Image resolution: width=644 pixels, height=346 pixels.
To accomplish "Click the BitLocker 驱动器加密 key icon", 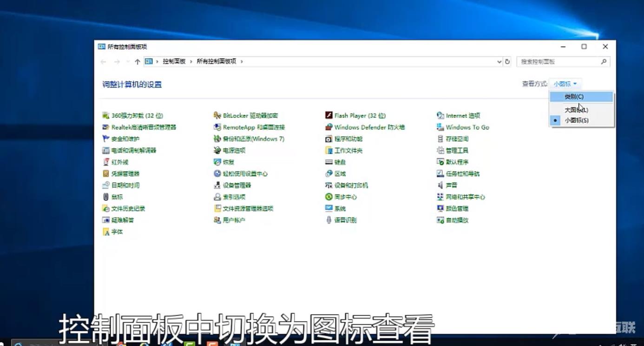I will tap(217, 115).
